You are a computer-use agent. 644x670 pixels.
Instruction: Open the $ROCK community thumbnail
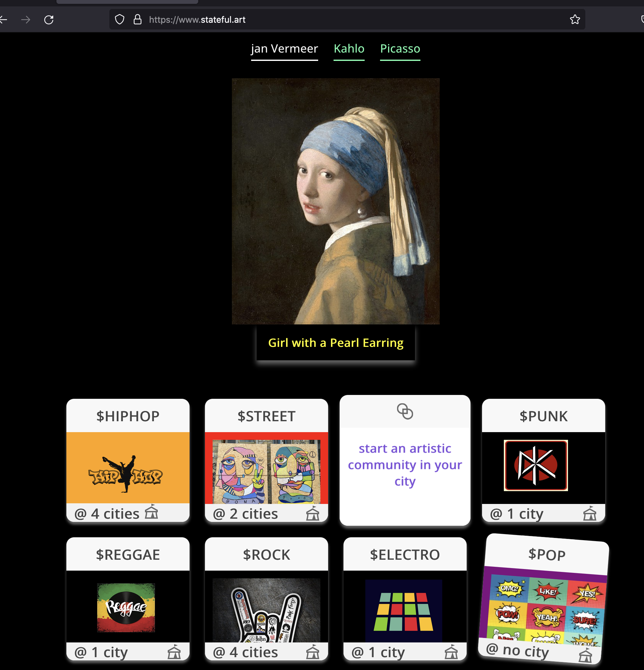coord(267,610)
